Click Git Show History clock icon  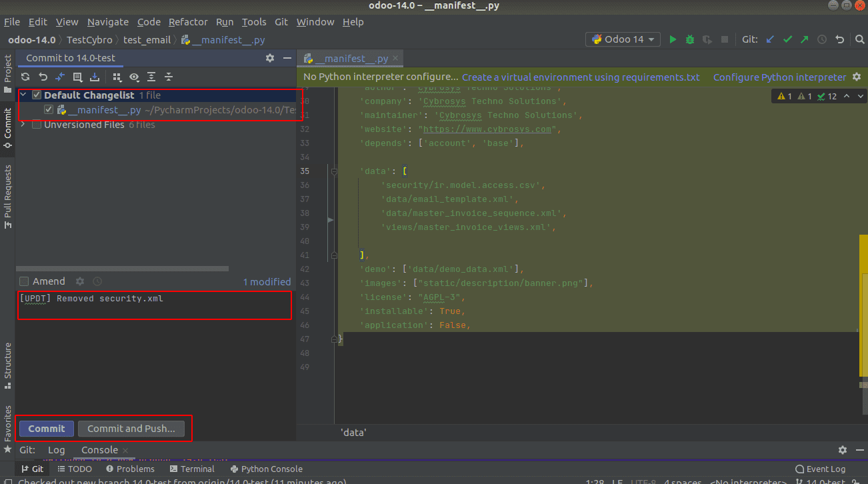822,39
